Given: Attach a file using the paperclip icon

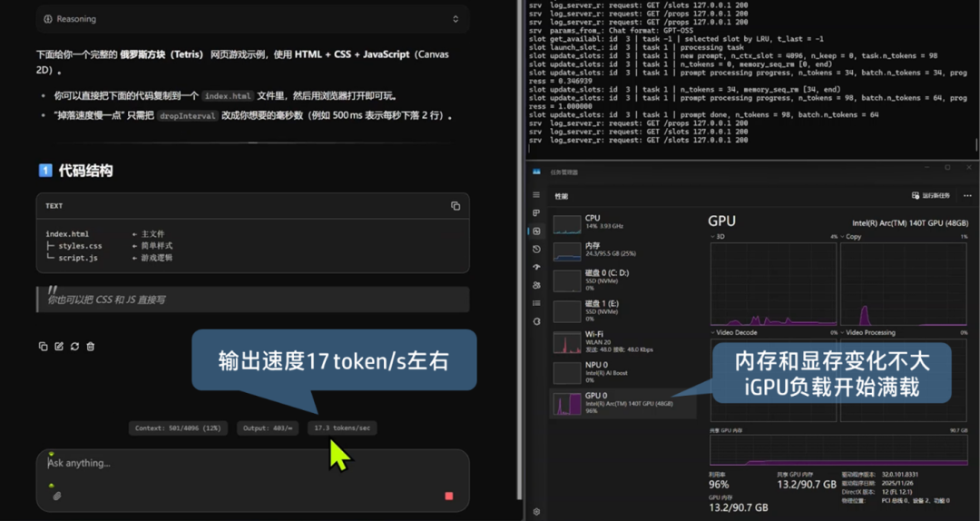Looking at the screenshot, I should [57, 496].
